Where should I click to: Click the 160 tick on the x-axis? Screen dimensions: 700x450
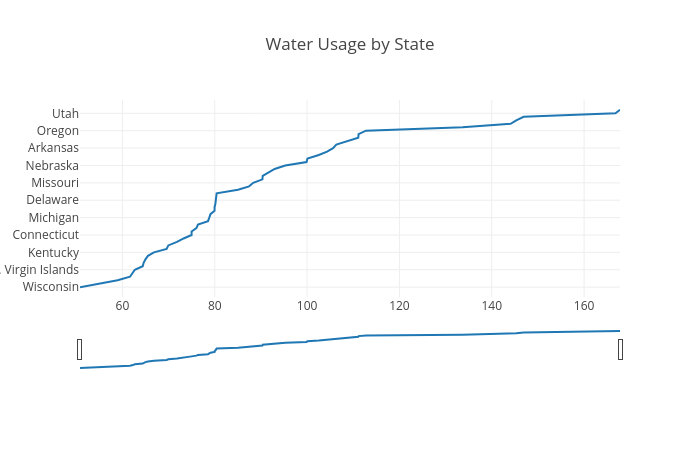coord(584,305)
